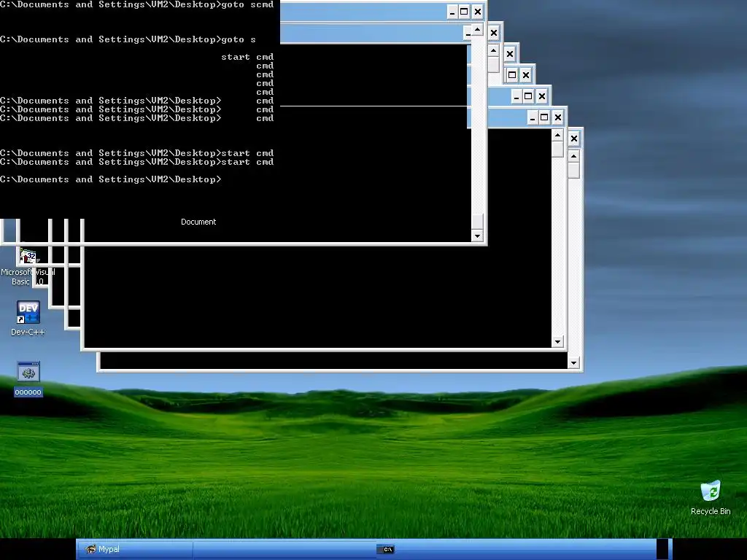
Task: Close the fourth cmd window from front
Action: 525,75
